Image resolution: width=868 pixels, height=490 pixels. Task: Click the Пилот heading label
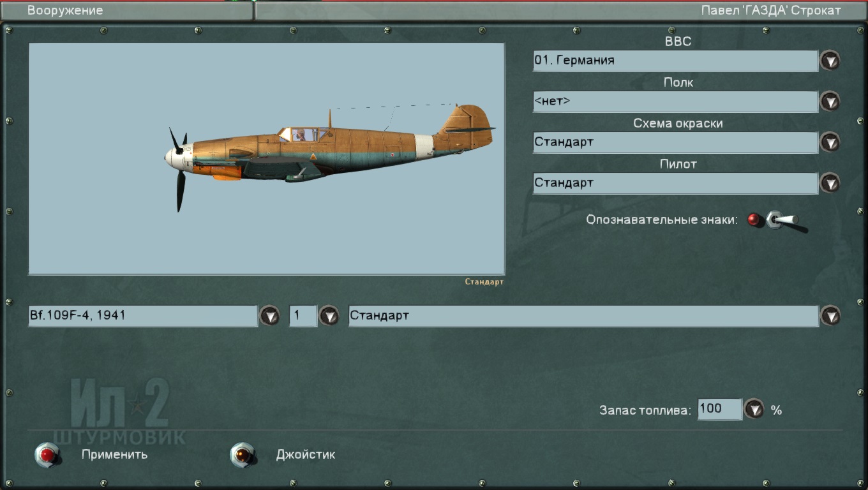(x=678, y=165)
